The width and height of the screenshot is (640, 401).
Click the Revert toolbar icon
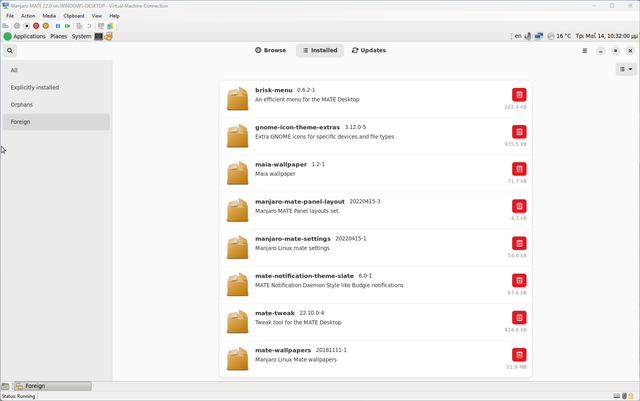pyautogui.click(x=89, y=26)
